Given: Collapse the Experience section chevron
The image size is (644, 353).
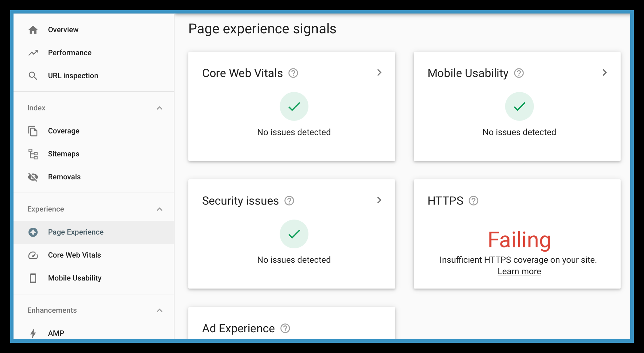Looking at the screenshot, I should 159,209.
